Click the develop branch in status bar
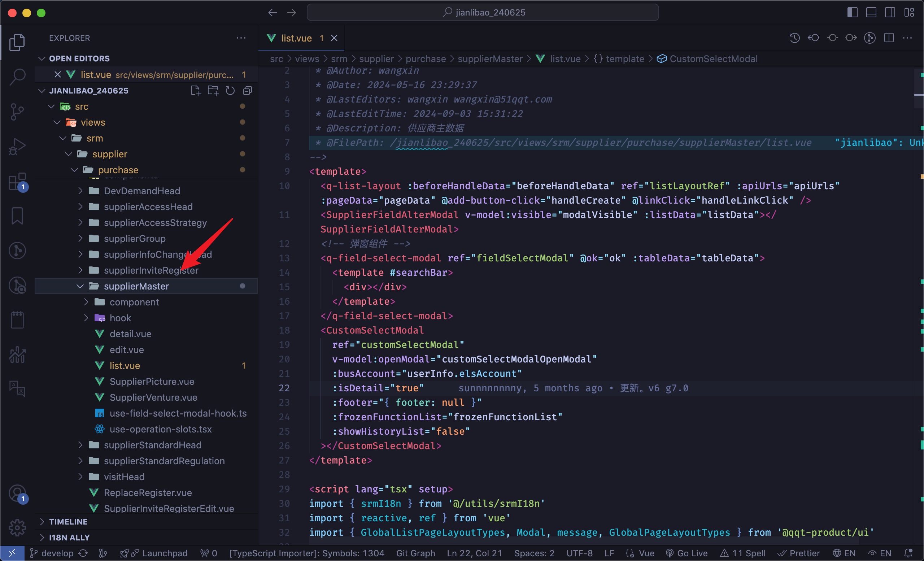The height and width of the screenshot is (561, 924). (52, 553)
